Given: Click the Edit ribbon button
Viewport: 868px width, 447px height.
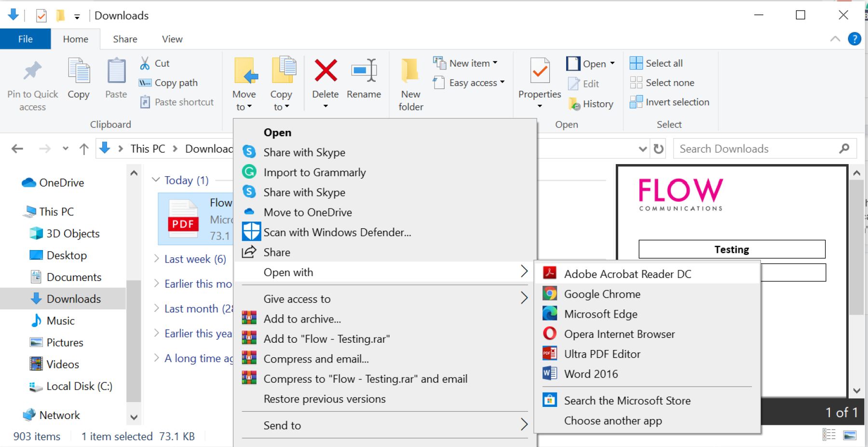Looking at the screenshot, I should pos(583,84).
